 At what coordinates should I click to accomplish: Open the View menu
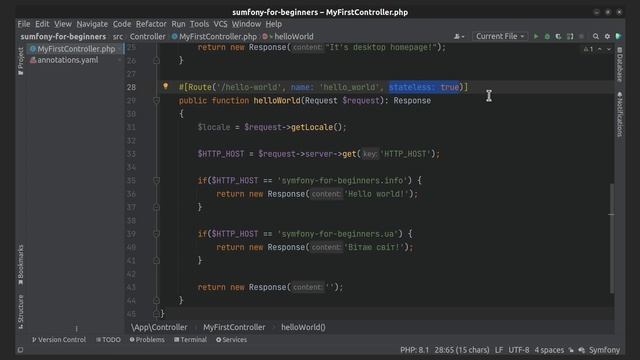[63, 24]
